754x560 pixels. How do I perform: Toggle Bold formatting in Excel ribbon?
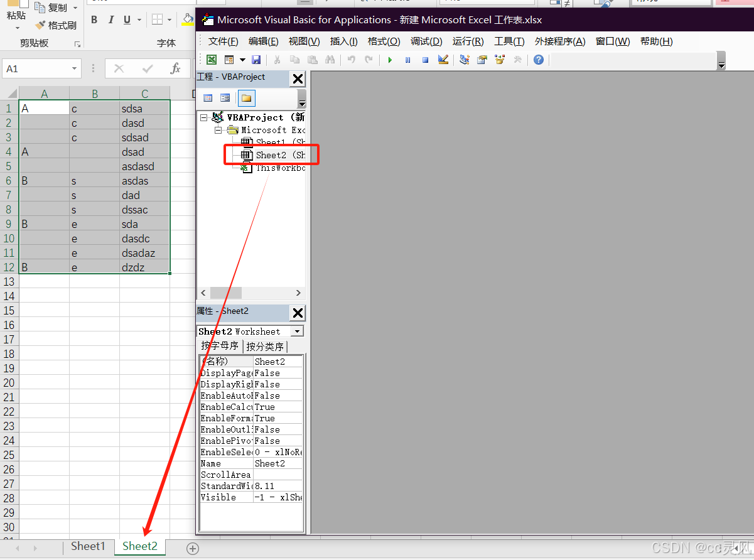tap(94, 20)
